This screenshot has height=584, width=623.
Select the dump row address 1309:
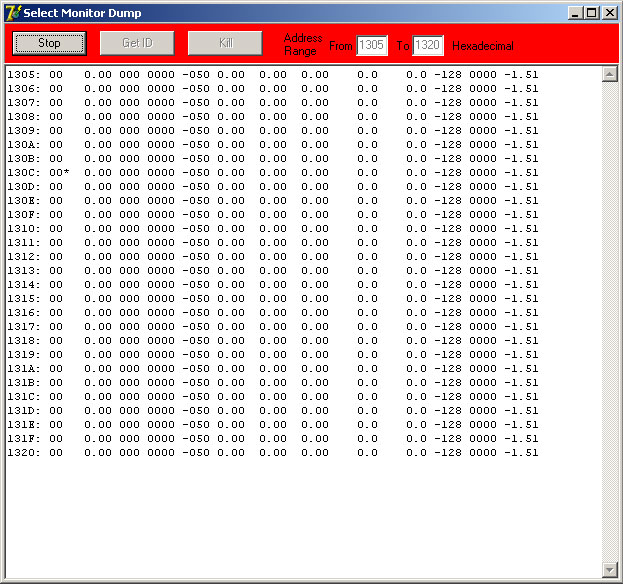24,131
